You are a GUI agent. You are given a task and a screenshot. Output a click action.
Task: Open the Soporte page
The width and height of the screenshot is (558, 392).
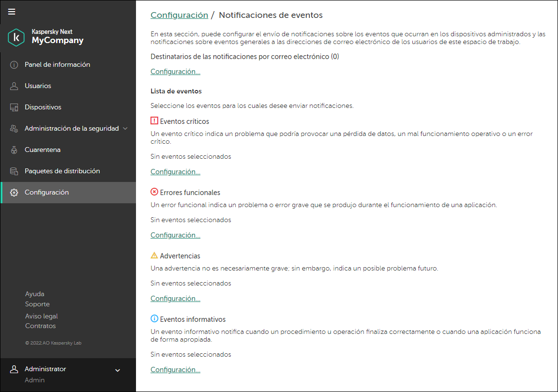pos(37,304)
